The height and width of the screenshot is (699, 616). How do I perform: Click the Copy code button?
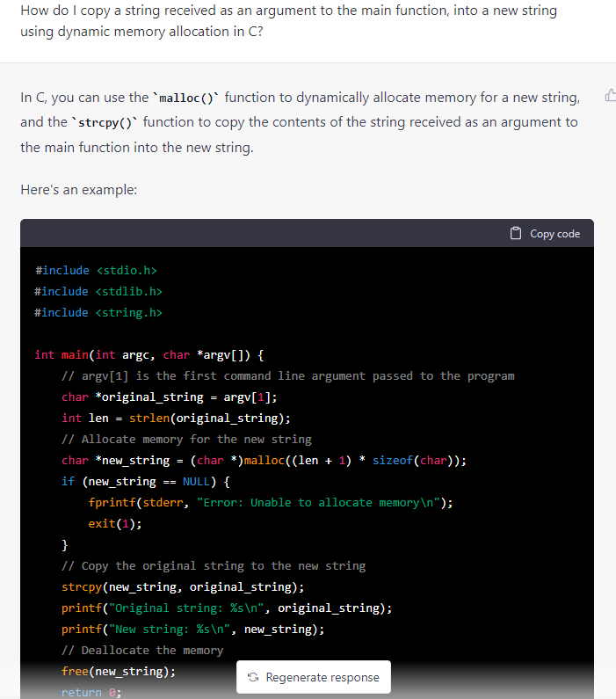point(545,234)
